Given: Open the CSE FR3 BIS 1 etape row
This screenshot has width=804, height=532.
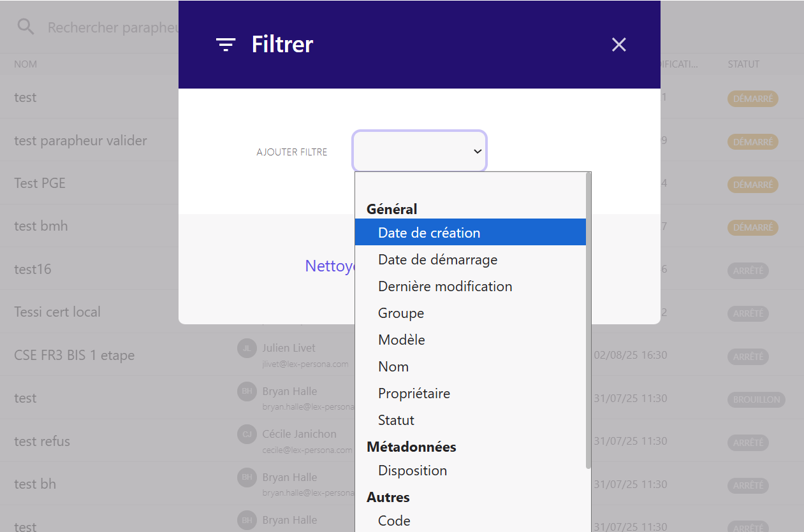Looking at the screenshot, I should pyautogui.click(x=74, y=355).
